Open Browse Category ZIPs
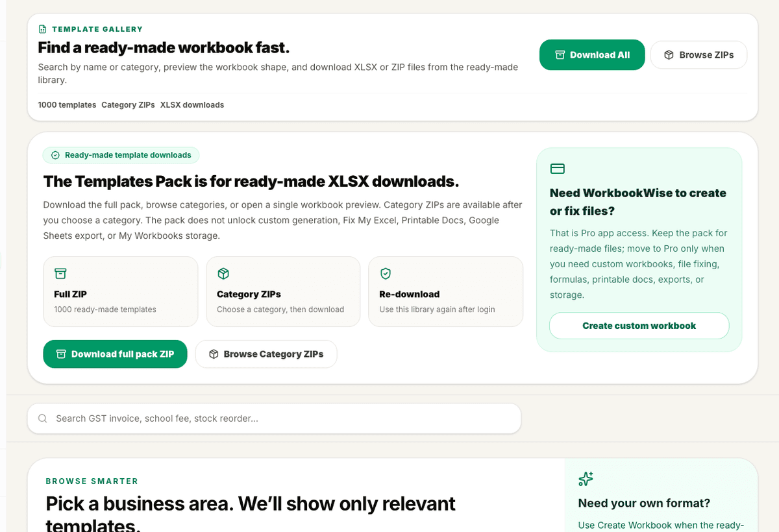 pyautogui.click(x=266, y=354)
